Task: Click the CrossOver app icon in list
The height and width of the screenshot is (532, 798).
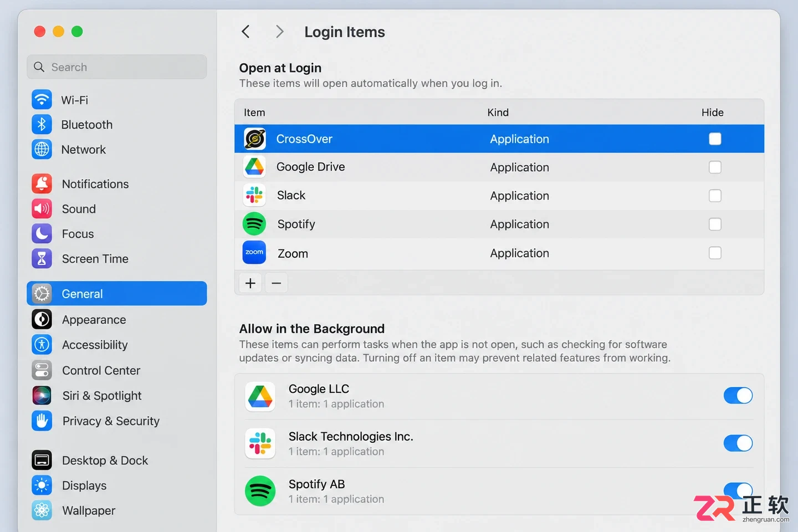Action: pyautogui.click(x=255, y=139)
